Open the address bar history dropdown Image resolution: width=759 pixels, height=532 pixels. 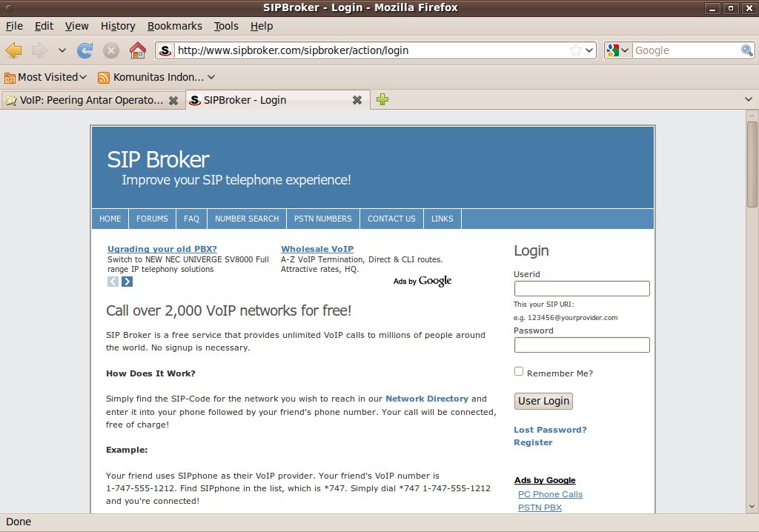click(x=590, y=50)
